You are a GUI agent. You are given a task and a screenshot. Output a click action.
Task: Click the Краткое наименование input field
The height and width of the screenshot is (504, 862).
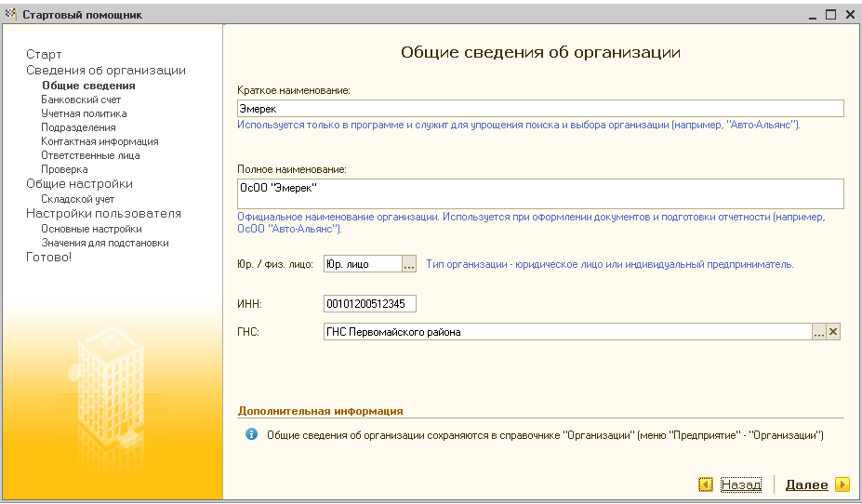[x=539, y=109]
